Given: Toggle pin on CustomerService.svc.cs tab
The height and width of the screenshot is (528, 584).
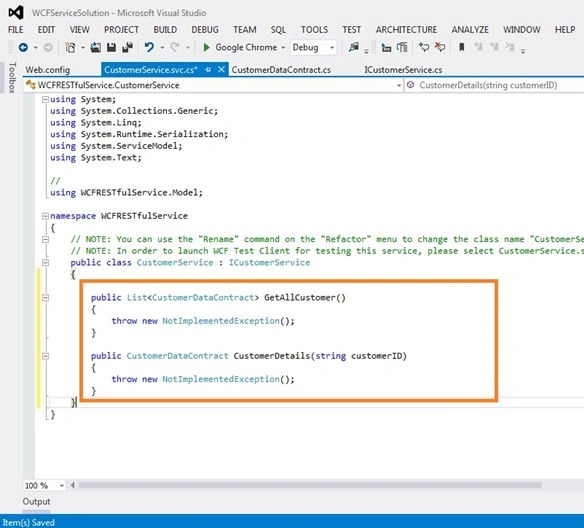Looking at the screenshot, I should tap(208, 70).
